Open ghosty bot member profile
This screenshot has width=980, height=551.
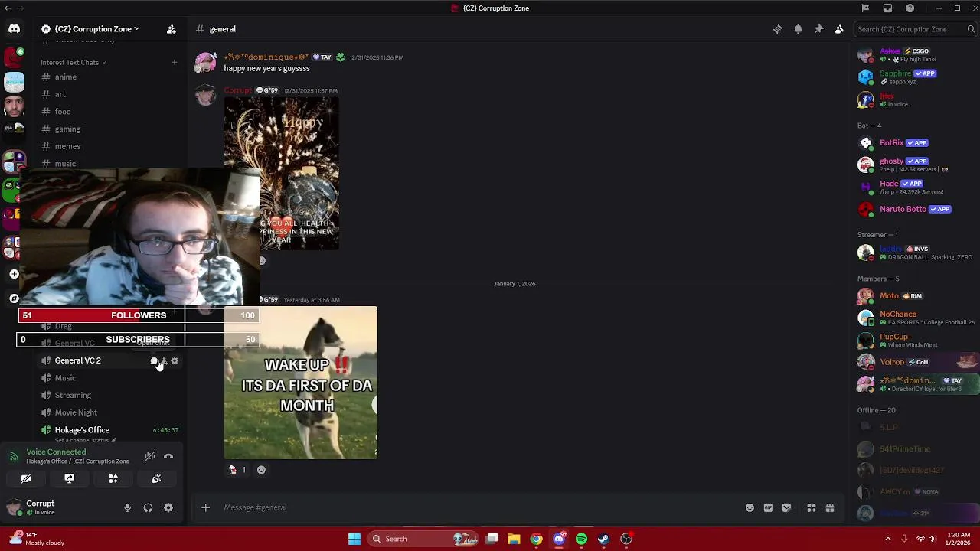[x=914, y=165]
